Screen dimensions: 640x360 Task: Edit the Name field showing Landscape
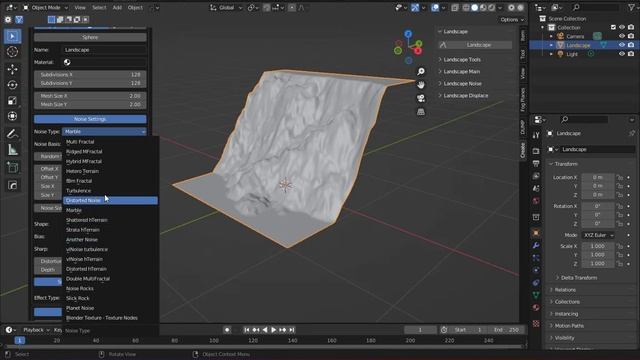tap(104, 50)
